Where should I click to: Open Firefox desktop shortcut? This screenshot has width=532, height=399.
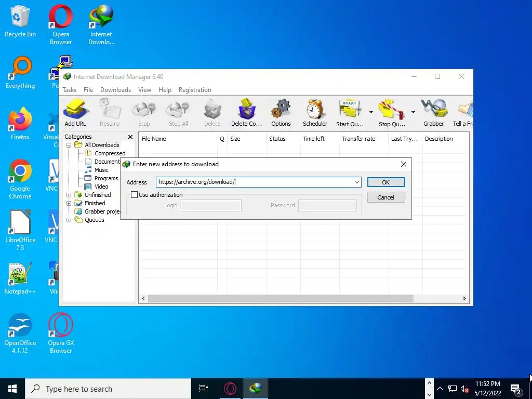pos(20,124)
